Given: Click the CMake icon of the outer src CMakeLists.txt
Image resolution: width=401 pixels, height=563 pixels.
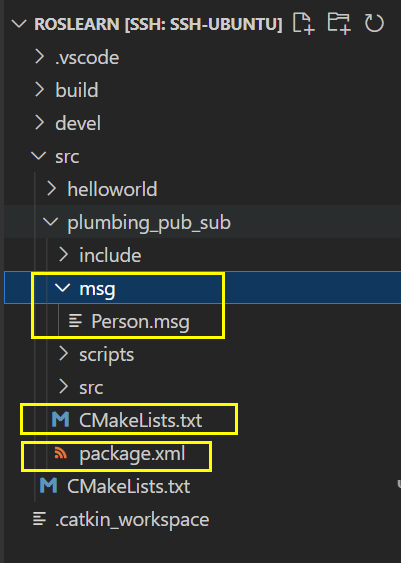Looking at the screenshot, I should [x=48, y=485].
